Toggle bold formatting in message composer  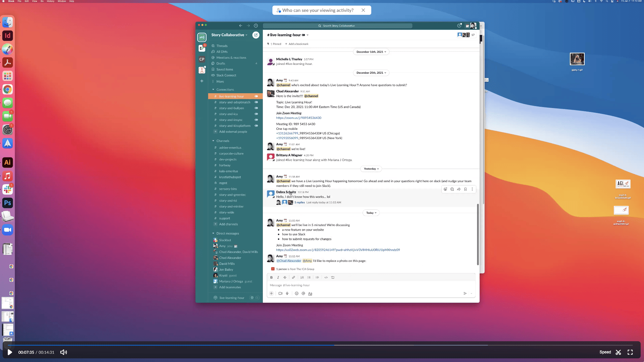click(x=271, y=277)
